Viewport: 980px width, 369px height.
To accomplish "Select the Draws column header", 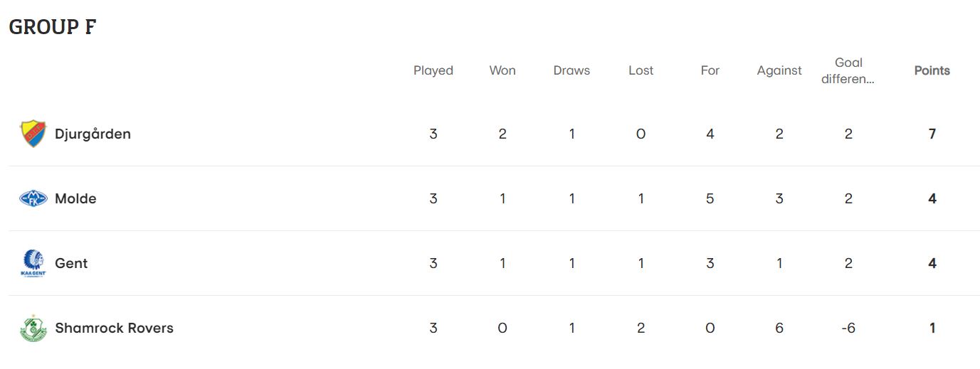I will tap(571, 70).
